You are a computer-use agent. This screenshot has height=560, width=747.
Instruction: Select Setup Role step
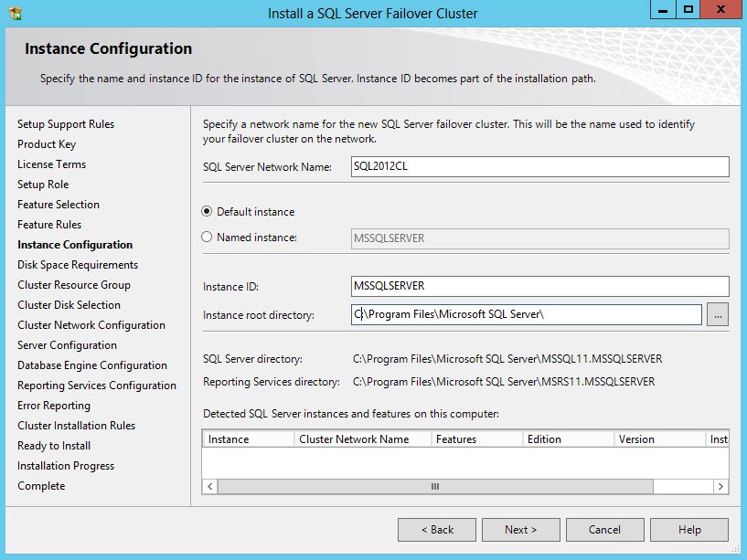43,185
